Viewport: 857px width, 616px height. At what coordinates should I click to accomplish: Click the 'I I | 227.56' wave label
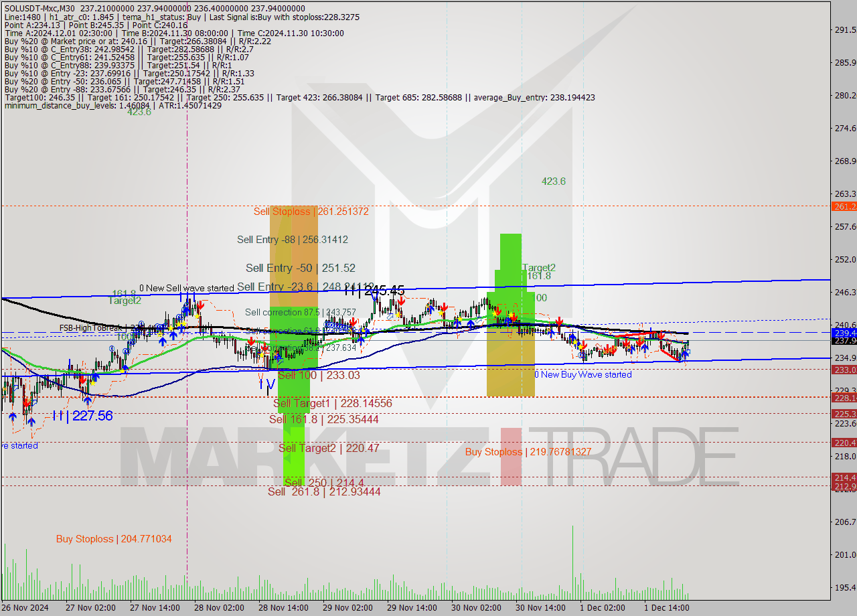pyautogui.click(x=82, y=415)
